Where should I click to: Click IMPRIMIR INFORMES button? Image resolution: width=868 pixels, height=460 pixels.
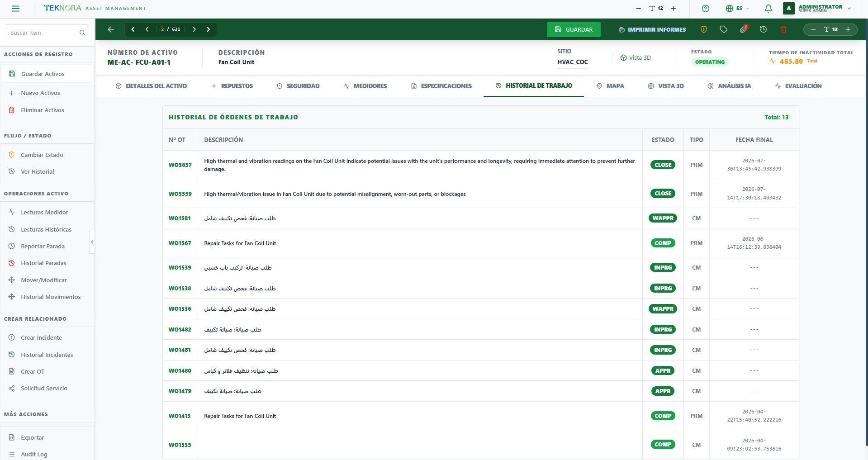652,29
